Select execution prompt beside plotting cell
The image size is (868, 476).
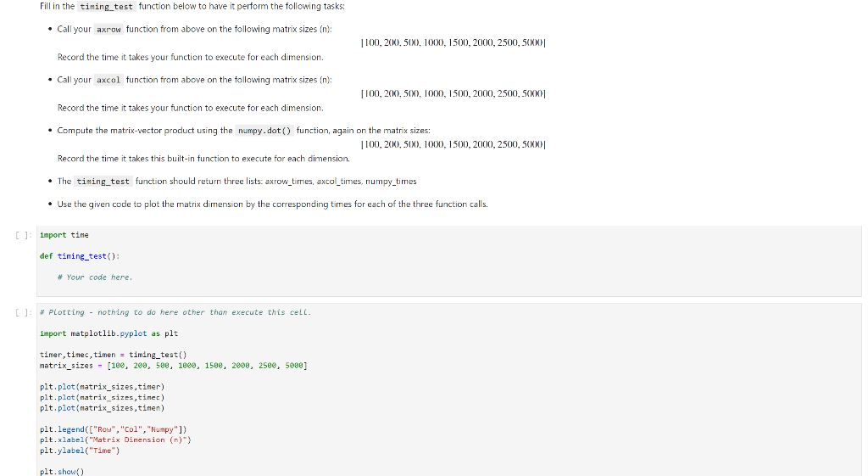tap(24, 313)
